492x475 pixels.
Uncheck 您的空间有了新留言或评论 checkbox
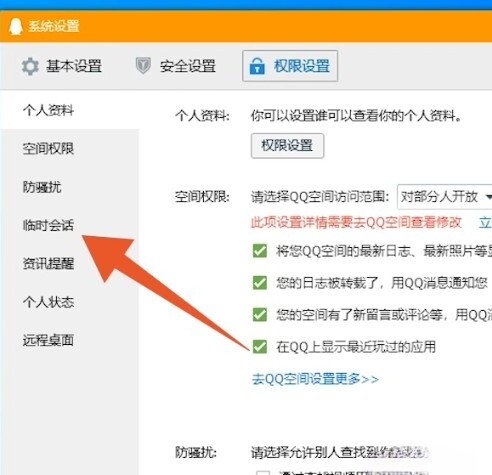260,315
